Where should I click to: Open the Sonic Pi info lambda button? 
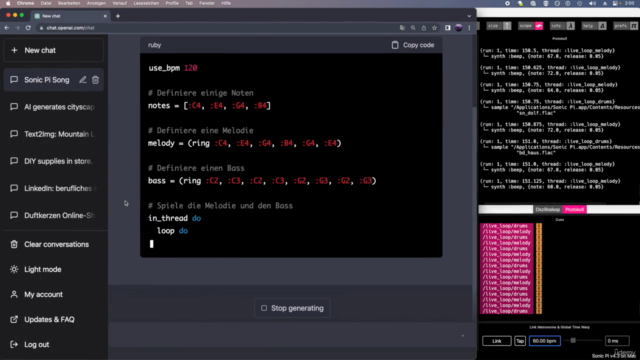coord(562,26)
